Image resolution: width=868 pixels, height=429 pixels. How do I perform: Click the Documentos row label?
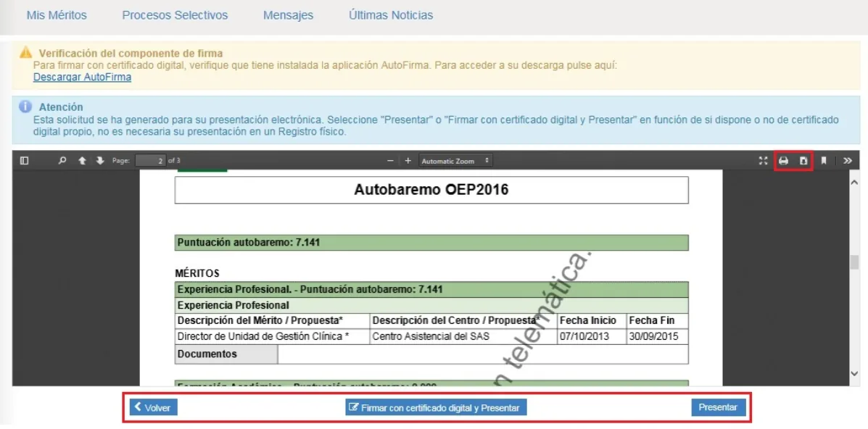pos(226,354)
